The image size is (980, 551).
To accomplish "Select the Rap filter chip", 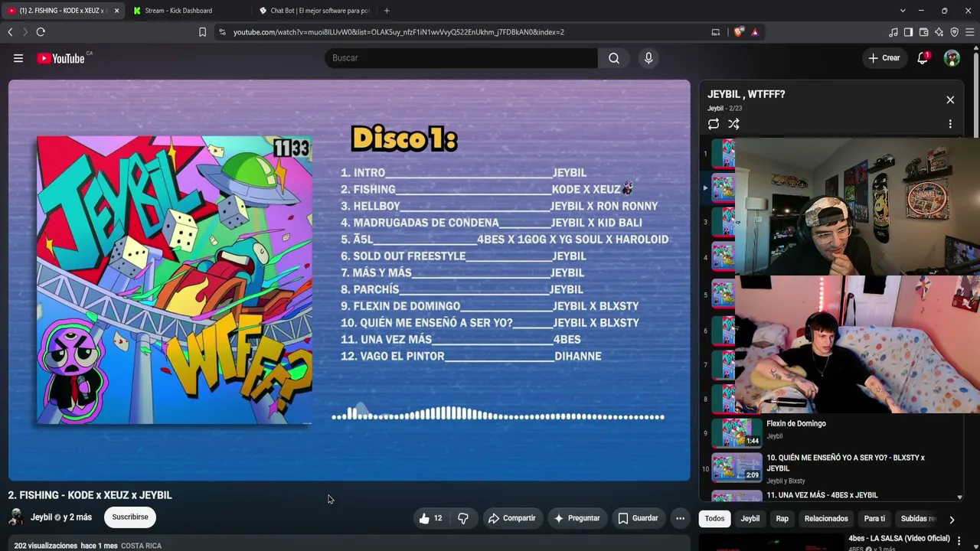I will [782, 519].
